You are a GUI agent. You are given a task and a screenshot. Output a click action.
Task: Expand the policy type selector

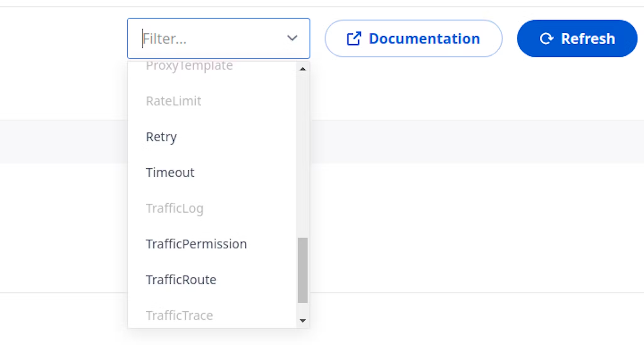[x=218, y=38]
